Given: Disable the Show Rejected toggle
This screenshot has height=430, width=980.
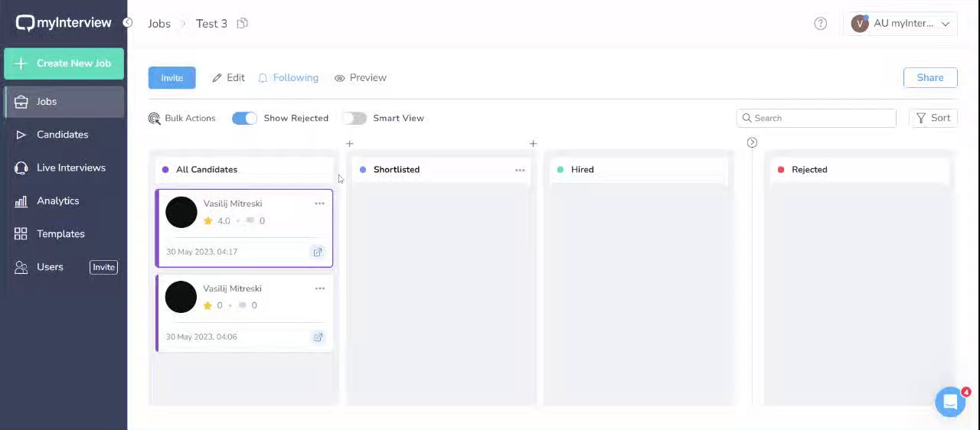Looking at the screenshot, I should 245,118.
